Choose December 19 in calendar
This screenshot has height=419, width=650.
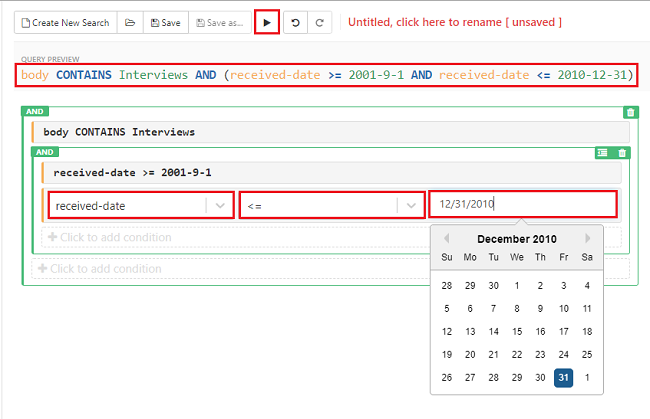(447, 355)
